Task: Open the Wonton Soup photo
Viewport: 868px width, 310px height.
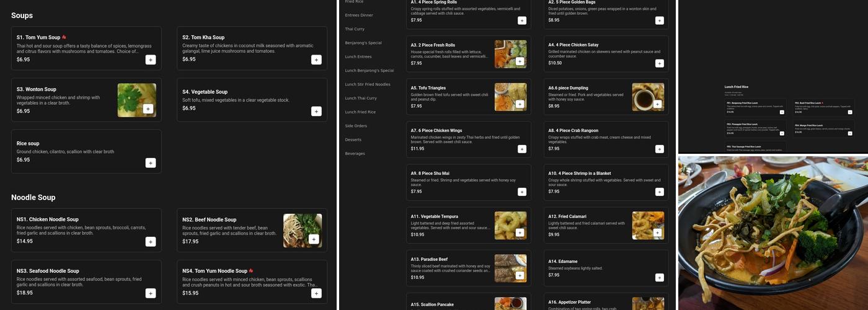Action: point(137,100)
